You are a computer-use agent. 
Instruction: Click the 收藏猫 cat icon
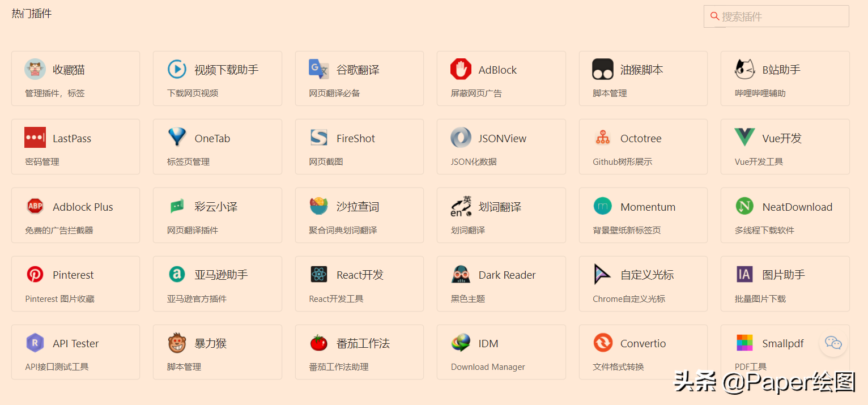click(x=35, y=70)
